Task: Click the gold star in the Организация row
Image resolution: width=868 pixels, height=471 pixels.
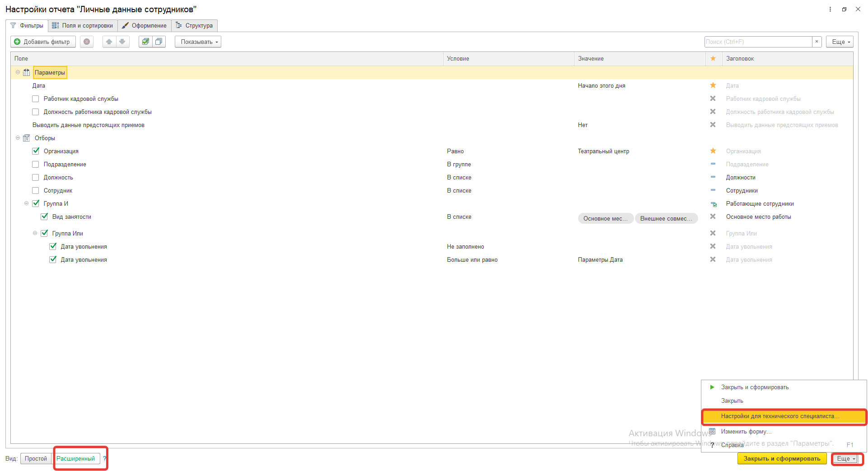Action: (713, 151)
